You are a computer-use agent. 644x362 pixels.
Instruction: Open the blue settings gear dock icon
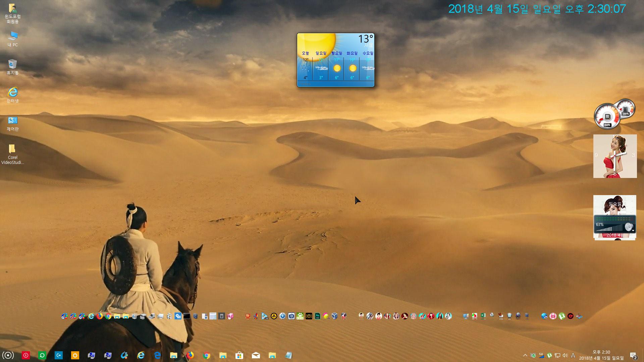178,316
